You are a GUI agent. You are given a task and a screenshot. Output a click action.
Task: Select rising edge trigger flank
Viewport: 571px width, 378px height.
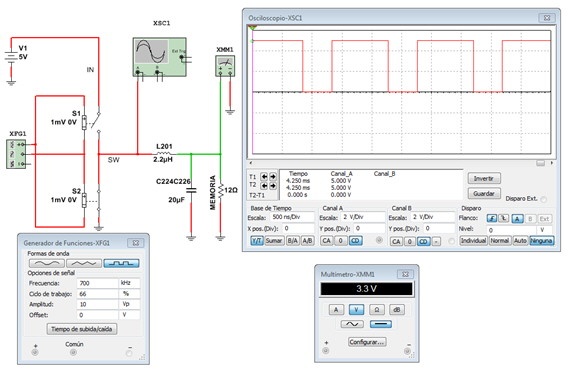click(492, 218)
